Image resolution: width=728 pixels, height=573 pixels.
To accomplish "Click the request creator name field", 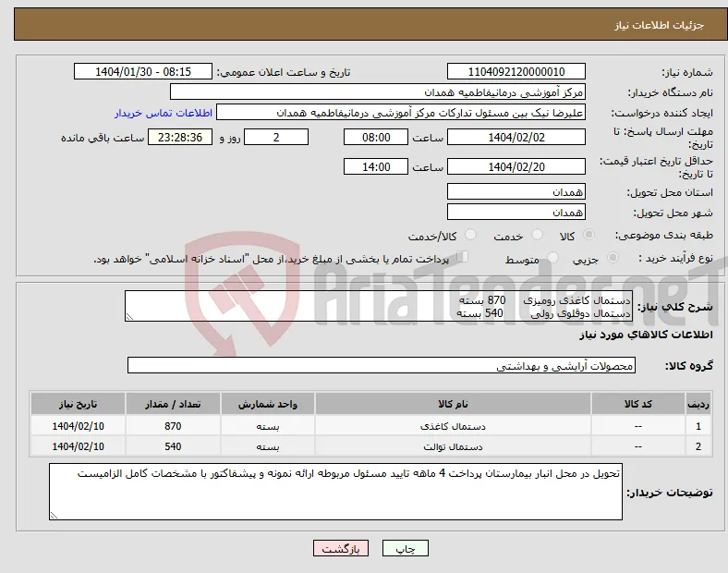I will point(401,113).
